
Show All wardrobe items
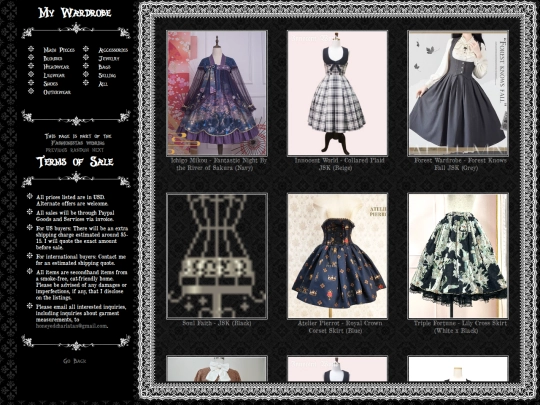point(103,84)
